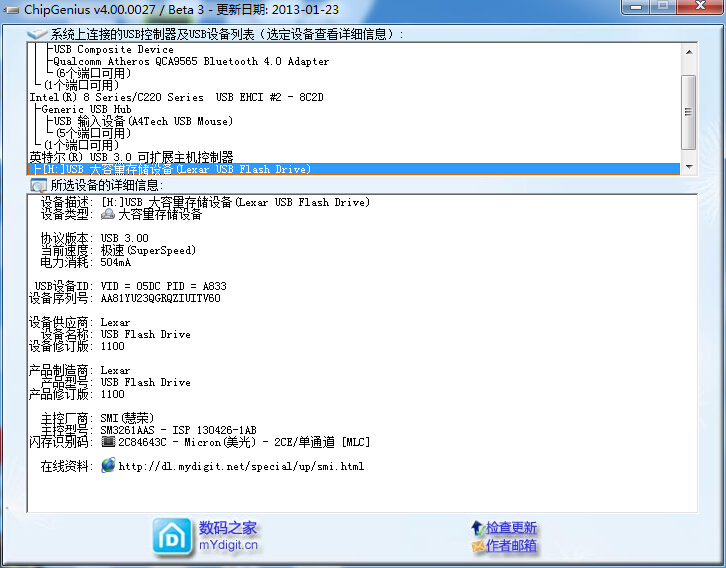Click the USB 3.00 protocol version text
This screenshot has height=568, width=726.
(125, 238)
